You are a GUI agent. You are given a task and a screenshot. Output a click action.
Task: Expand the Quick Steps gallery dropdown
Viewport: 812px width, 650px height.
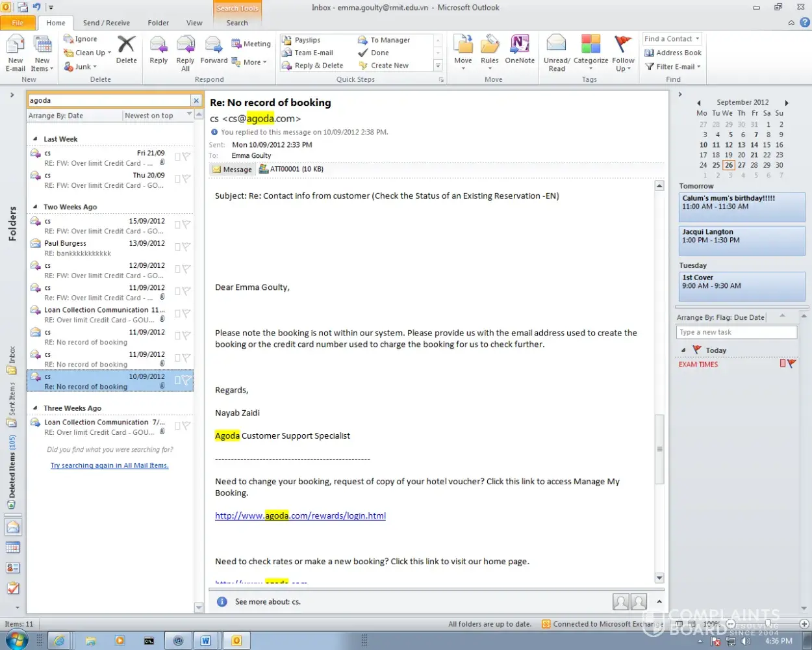438,66
